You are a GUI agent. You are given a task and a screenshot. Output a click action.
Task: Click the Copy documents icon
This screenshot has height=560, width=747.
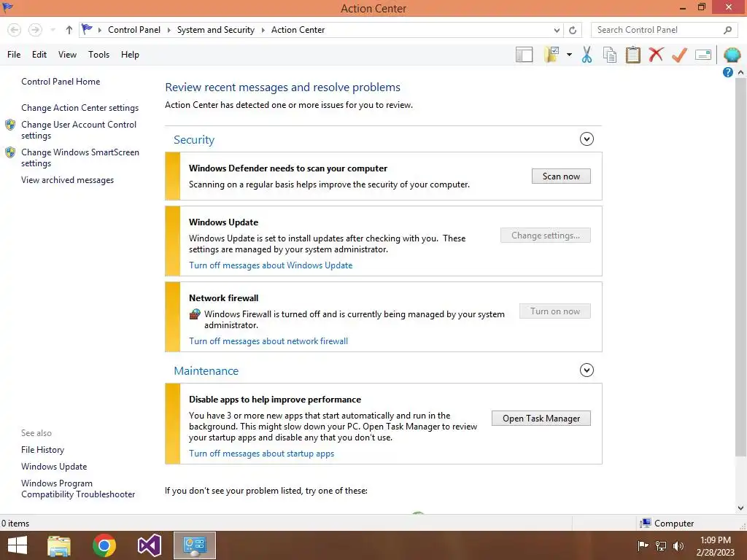pos(610,55)
